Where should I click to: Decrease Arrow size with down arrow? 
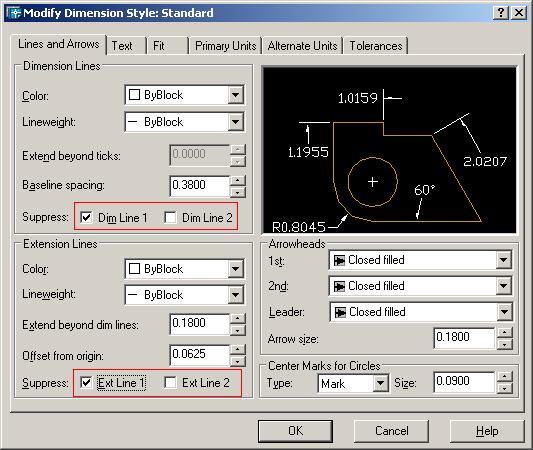point(505,344)
